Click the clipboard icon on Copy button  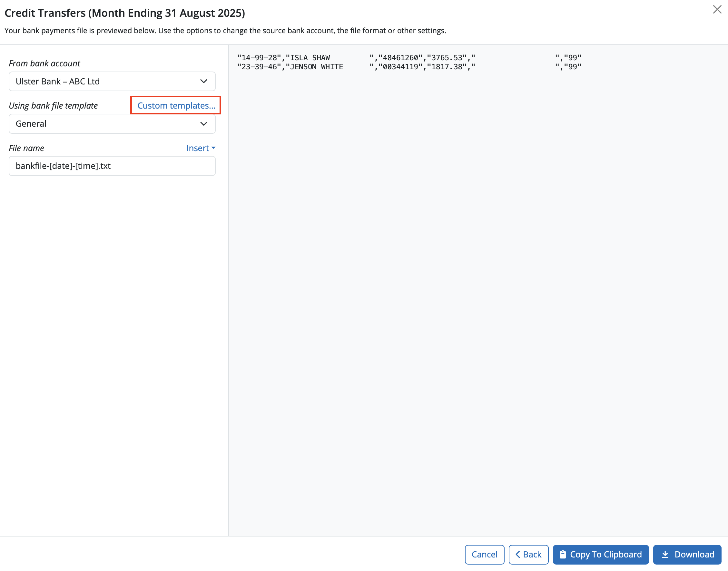point(563,554)
